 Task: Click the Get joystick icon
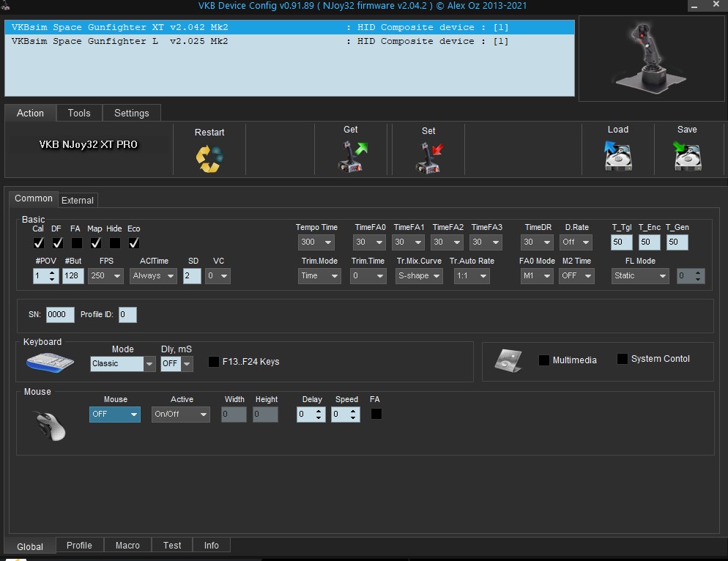[352, 157]
